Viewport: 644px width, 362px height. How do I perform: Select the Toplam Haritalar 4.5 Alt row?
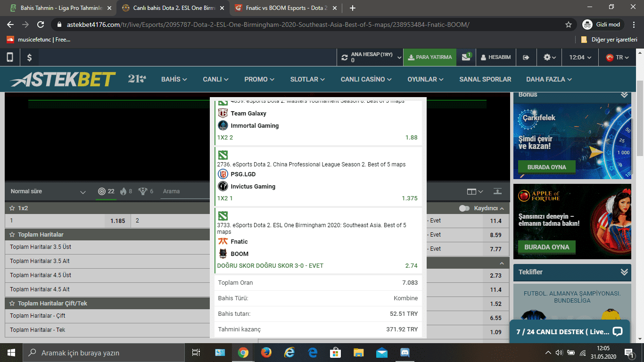[x=107, y=289]
